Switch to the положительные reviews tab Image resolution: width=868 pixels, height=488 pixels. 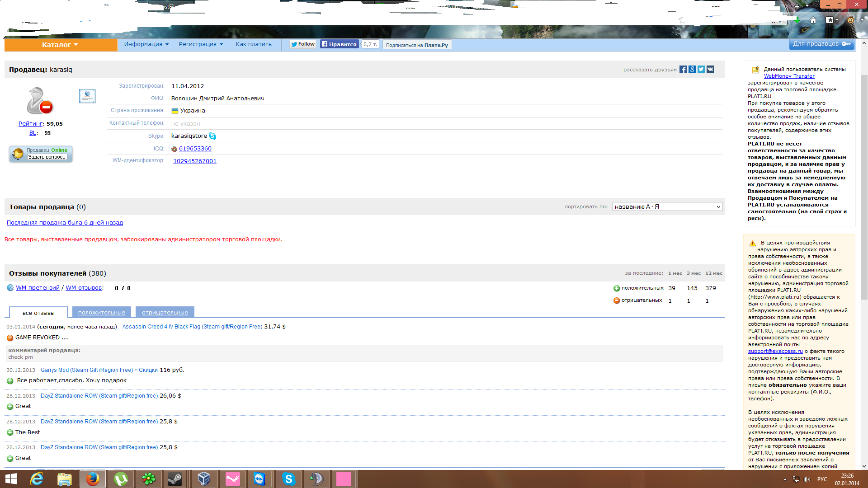102,313
